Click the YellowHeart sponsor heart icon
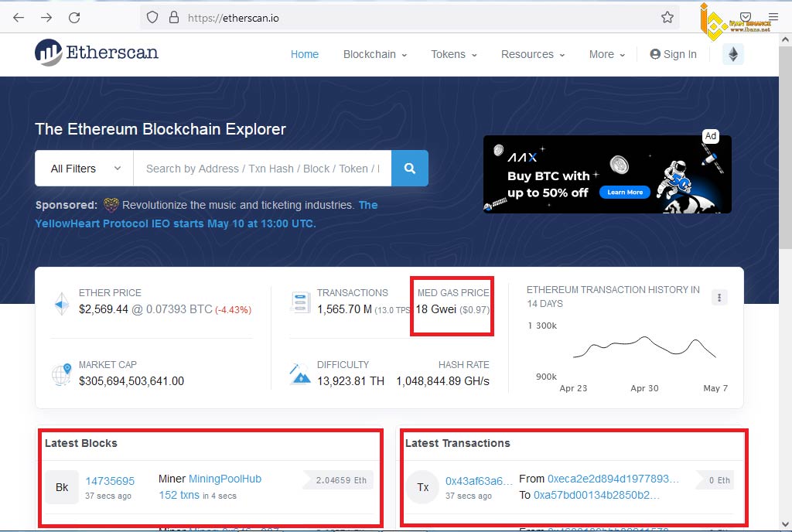Screen dimensions: 792x532 [x=111, y=205]
